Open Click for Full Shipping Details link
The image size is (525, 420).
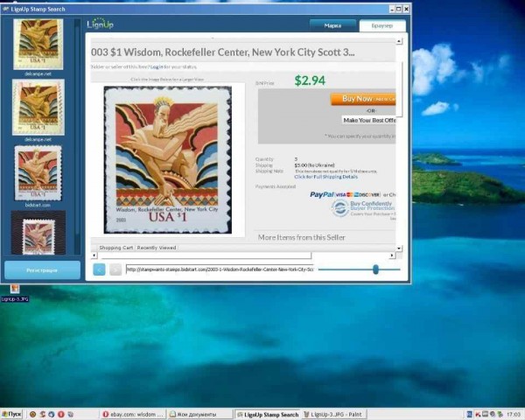pos(326,177)
